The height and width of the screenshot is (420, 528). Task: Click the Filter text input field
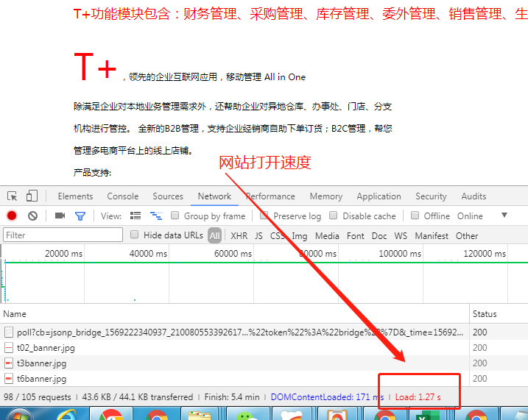pyautogui.click(x=63, y=235)
